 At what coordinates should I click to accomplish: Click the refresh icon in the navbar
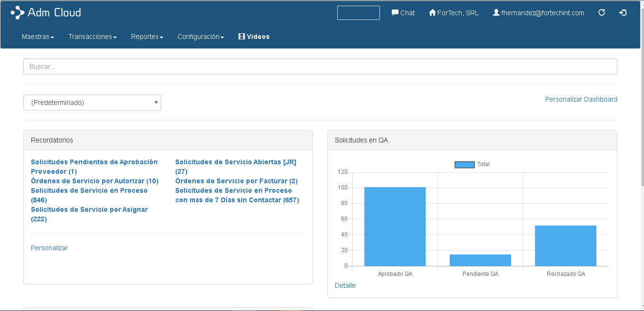coord(602,13)
